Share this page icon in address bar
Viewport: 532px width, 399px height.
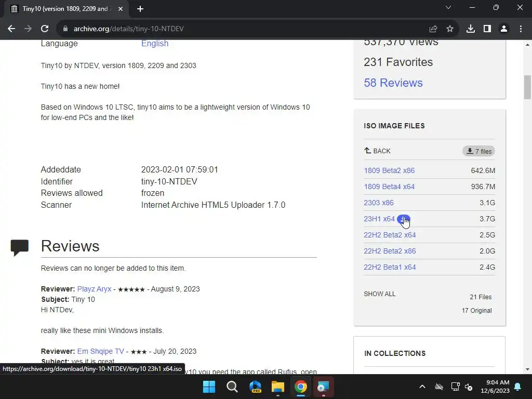[433, 29]
